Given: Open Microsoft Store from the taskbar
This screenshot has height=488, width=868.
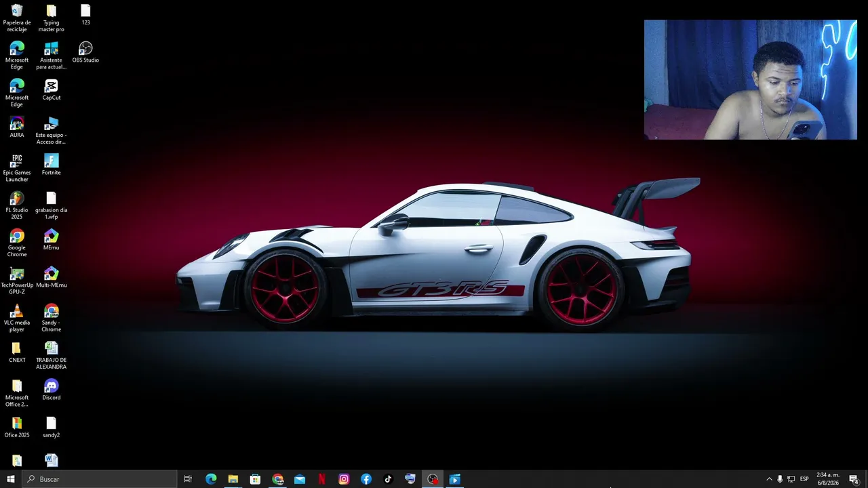Looking at the screenshot, I should tap(255, 479).
